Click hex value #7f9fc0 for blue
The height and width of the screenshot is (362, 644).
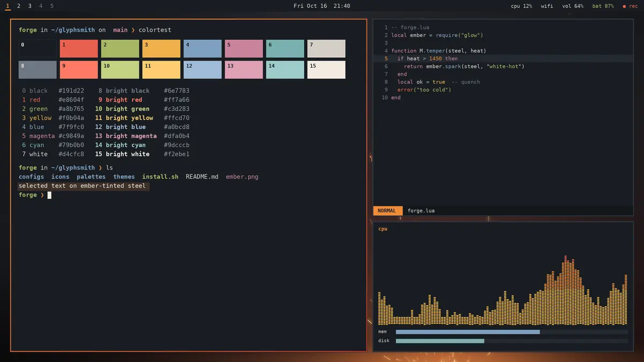tap(71, 127)
